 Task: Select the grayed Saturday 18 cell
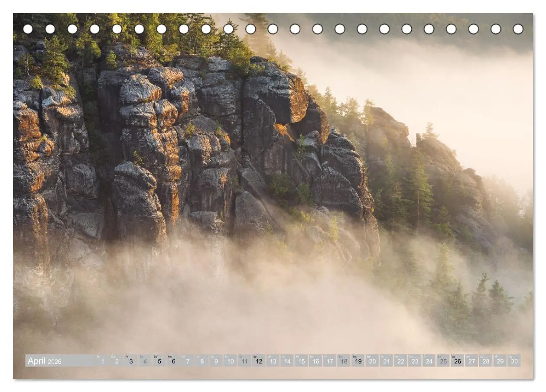[x=344, y=361]
